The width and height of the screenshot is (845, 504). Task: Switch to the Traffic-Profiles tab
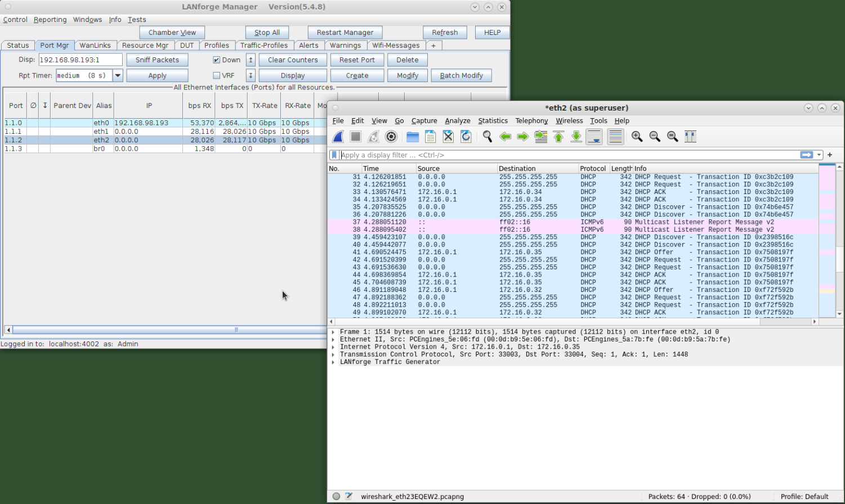click(x=264, y=45)
